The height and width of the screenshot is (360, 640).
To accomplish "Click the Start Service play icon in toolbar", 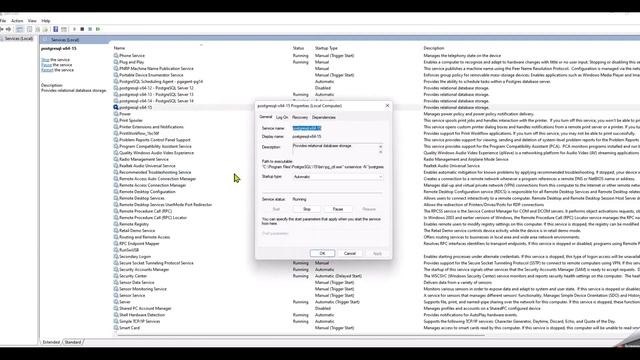I will tap(74, 29).
